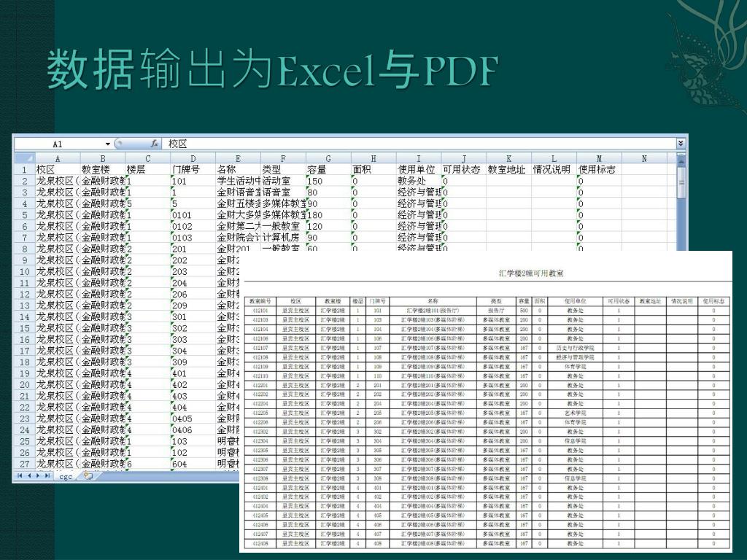Click cell 活动室 in row 2
747x560 pixels.
tap(283, 181)
